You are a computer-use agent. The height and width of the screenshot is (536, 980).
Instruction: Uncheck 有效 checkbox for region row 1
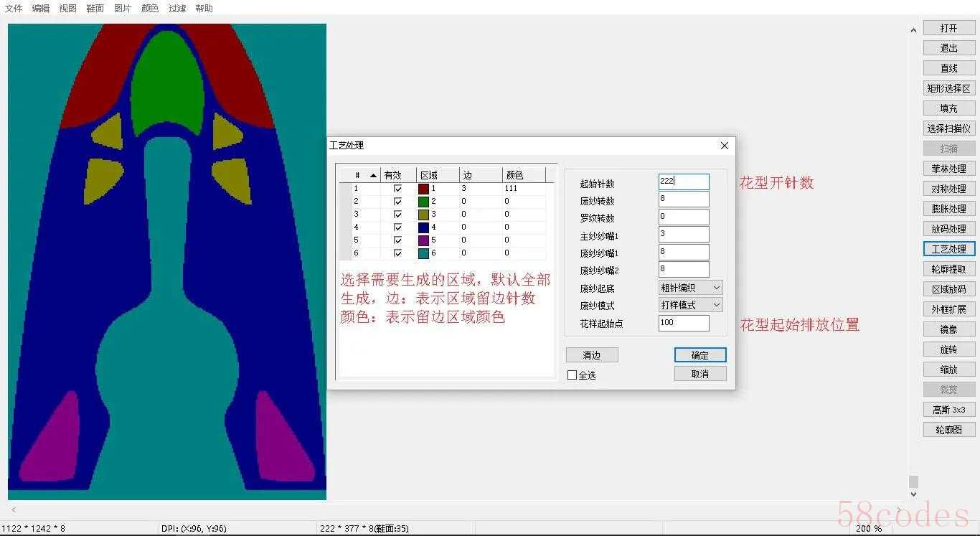point(397,189)
